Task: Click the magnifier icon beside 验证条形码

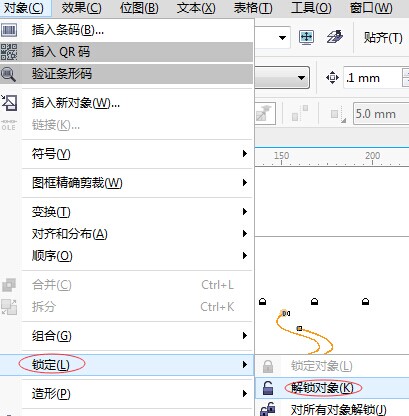Action: tap(8, 74)
